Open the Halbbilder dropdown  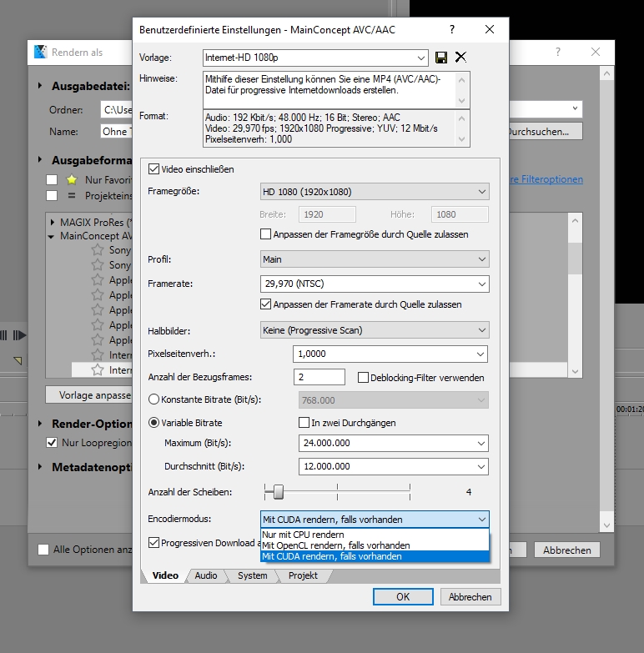pos(482,330)
